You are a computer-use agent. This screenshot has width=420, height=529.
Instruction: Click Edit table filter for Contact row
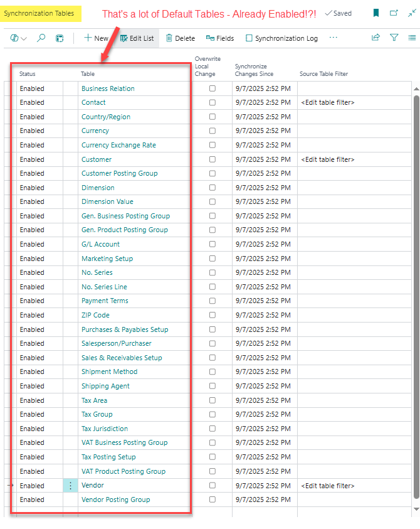(x=327, y=103)
